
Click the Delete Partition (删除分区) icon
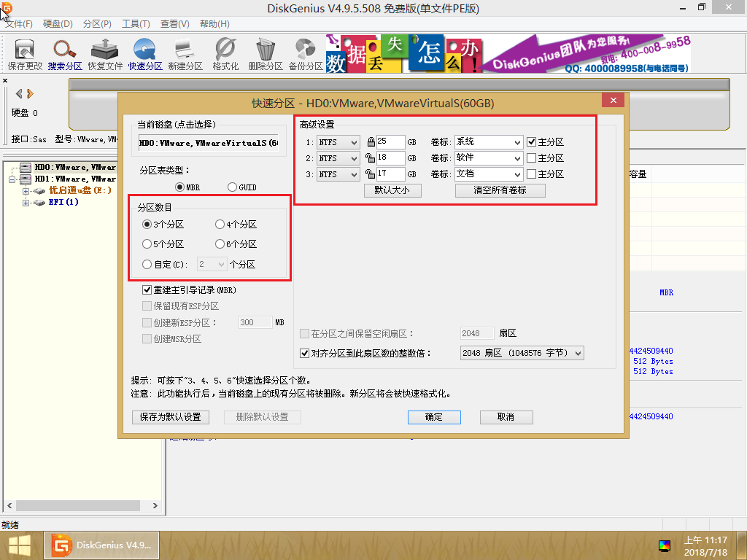tap(266, 54)
